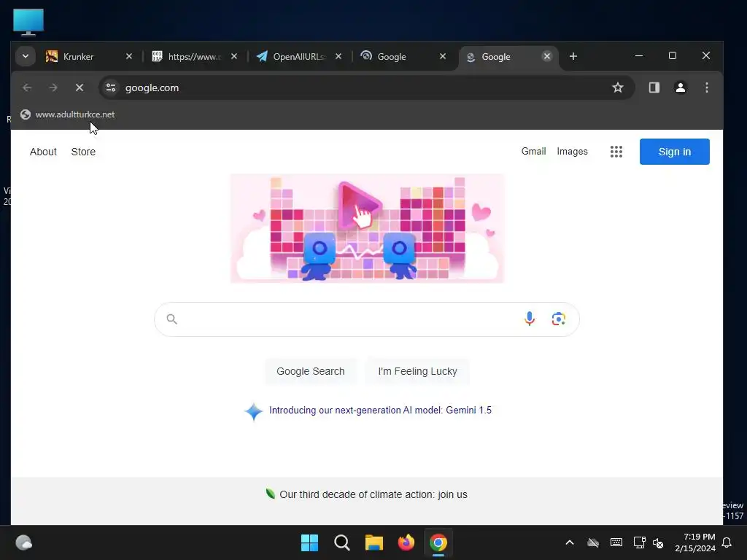
Task: Toggle the Chrome side panel
Action: click(x=654, y=87)
